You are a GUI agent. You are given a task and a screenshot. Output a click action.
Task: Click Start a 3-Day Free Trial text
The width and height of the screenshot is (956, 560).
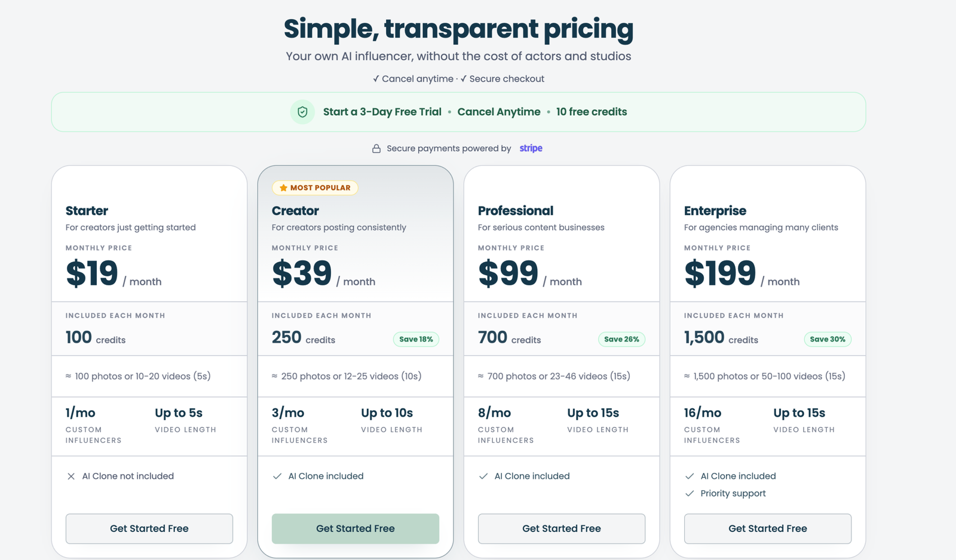(x=382, y=112)
